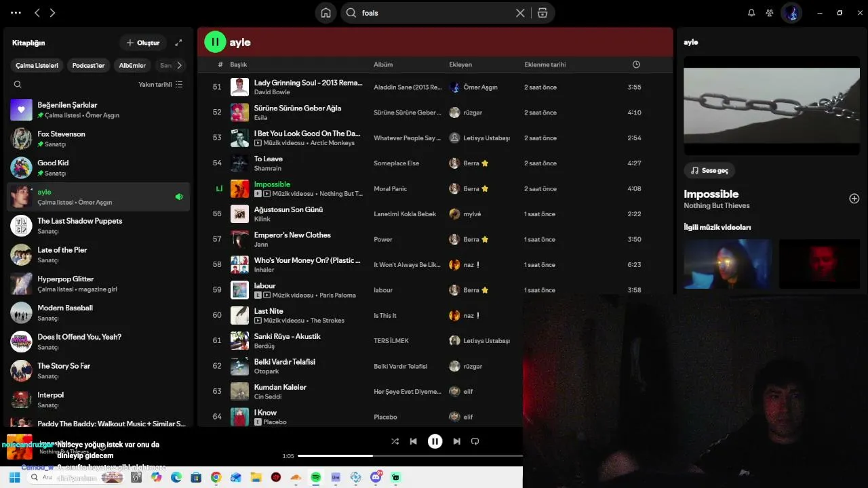Pause the ayle playlist with green button
The image size is (868, 488).
coord(215,42)
